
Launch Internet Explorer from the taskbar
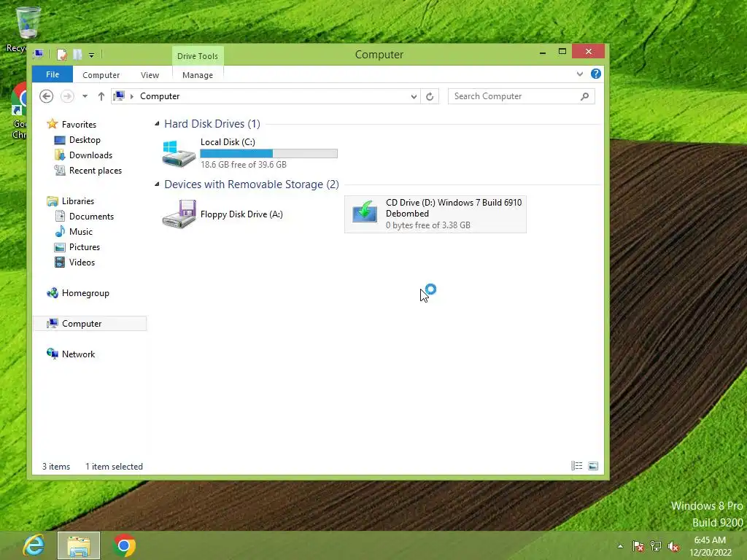(x=34, y=545)
